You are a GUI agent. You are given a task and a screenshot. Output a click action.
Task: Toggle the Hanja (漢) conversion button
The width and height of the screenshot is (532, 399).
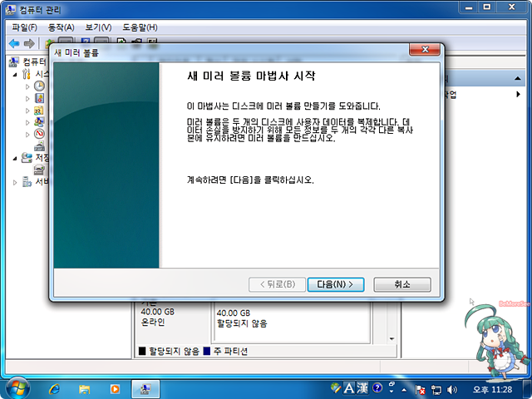point(363,388)
